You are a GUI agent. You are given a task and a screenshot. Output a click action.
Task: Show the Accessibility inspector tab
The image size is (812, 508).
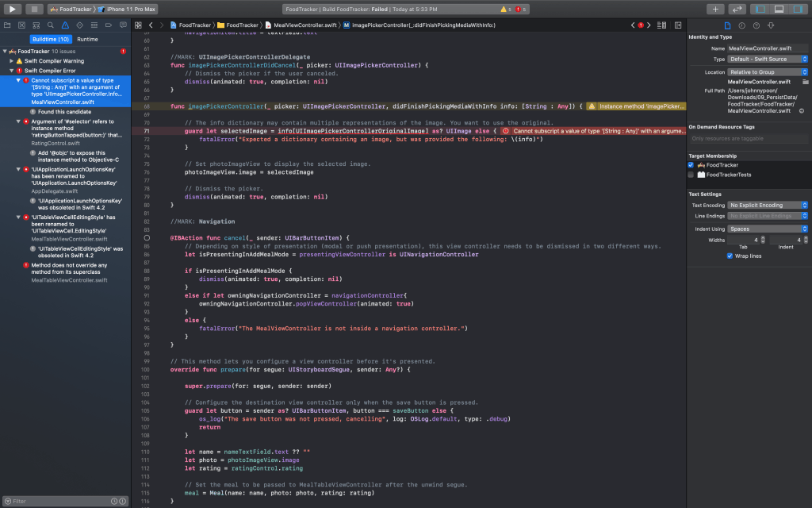pyautogui.click(x=771, y=25)
